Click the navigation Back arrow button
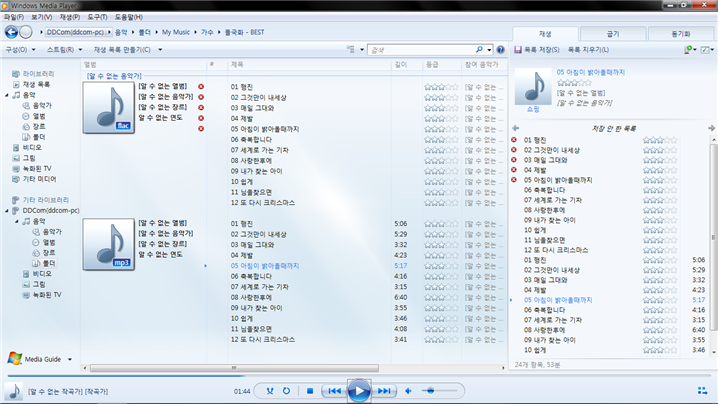This screenshot has width=718, height=404. click(x=10, y=32)
